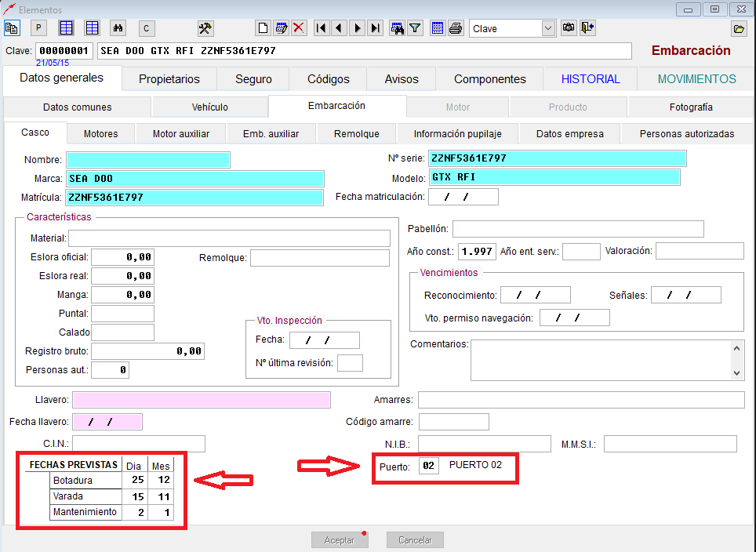Click the Aceptar button
This screenshot has width=756, height=552.
pyautogui.click(x=340, y=540)
